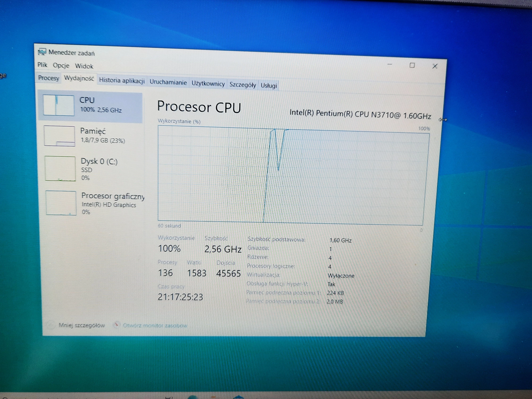Close the Menedżer zadań window
The width and height of the screenshot is (532, 399).
(x=435, y=66)
